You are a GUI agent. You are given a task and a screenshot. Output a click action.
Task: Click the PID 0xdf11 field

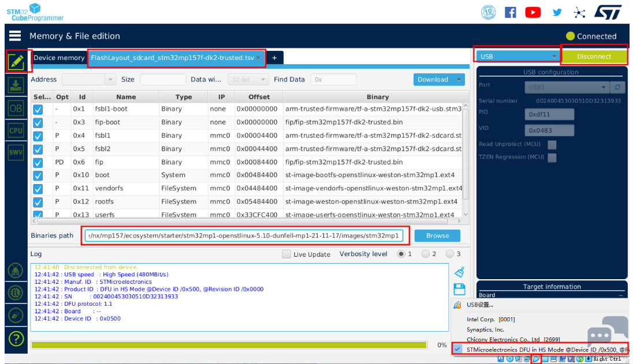tap(549, 114)
